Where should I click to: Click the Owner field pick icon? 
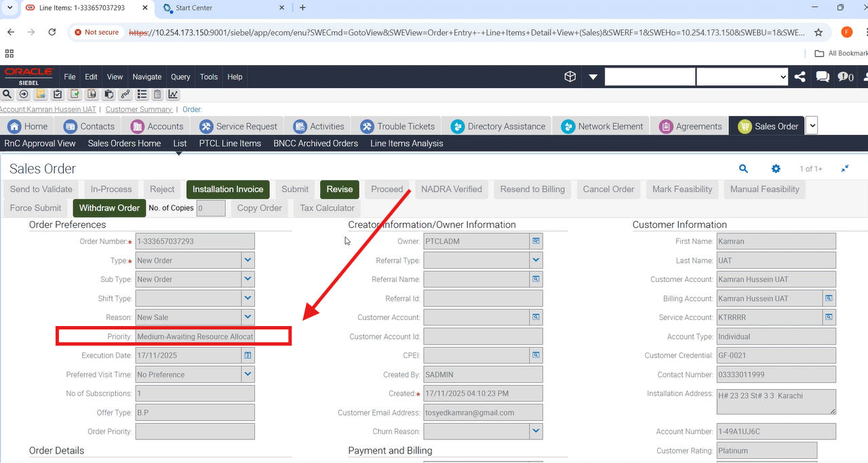536,241
